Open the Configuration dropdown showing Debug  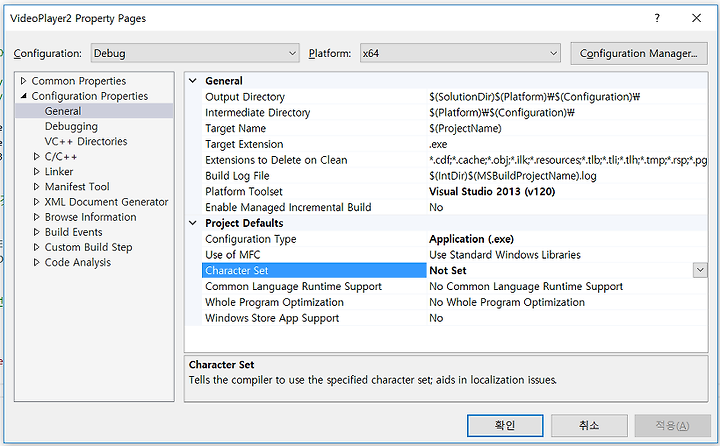click(x=195, y=53)
